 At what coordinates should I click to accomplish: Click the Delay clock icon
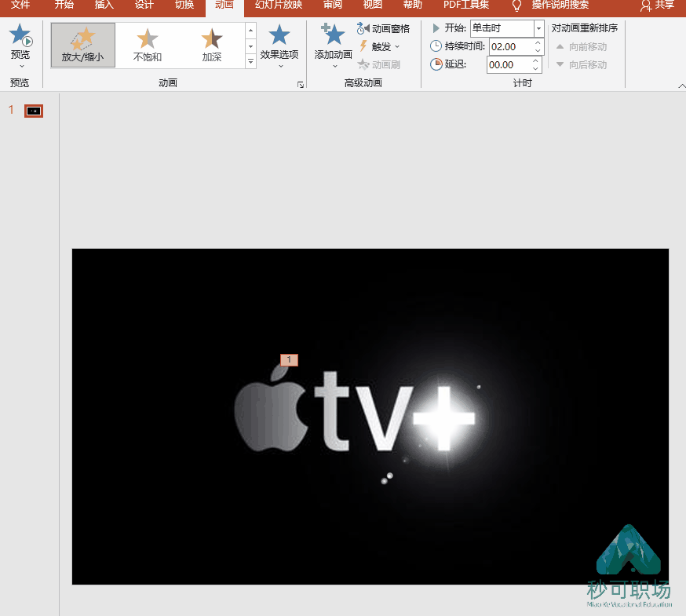pos(436,64)
